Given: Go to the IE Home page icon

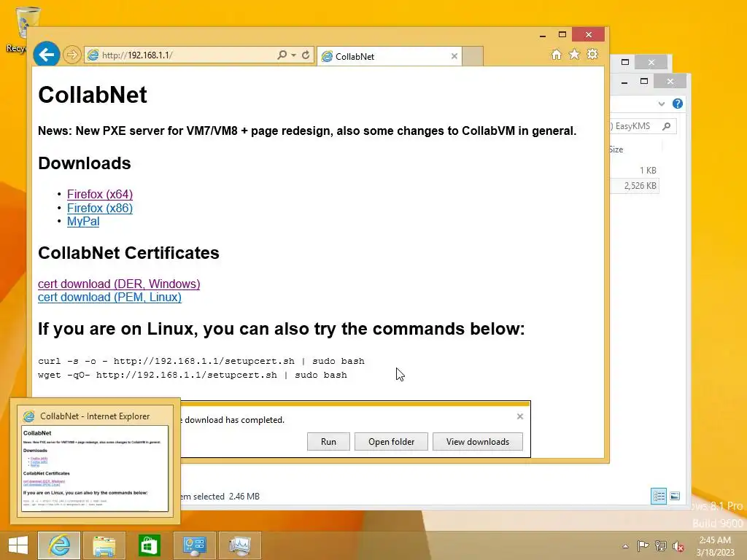Looking at the screenshot, I should 557,55.
